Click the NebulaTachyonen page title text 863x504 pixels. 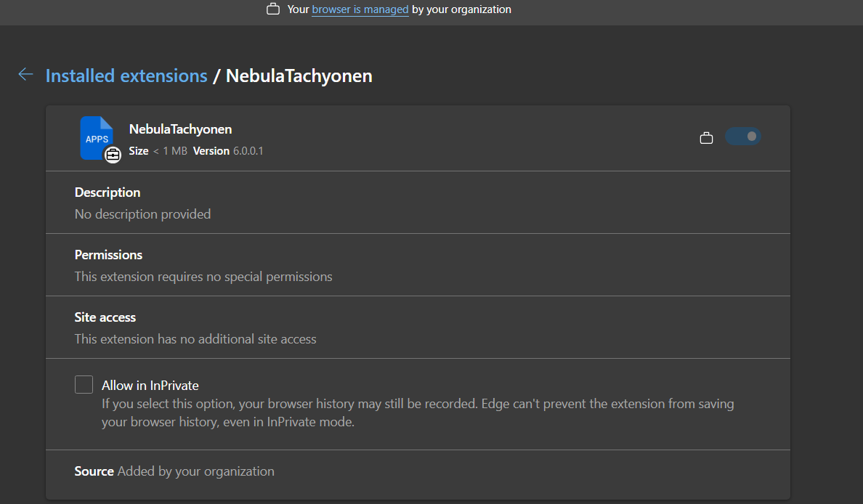299,76
